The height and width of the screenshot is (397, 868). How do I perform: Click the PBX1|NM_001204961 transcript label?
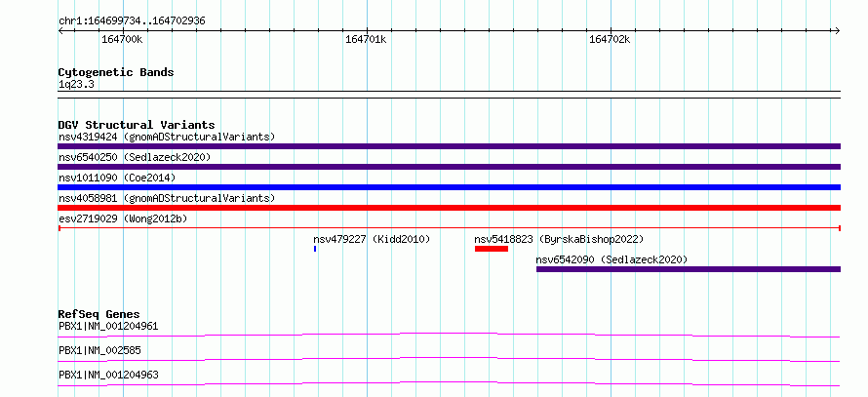[x=108, y=326]
